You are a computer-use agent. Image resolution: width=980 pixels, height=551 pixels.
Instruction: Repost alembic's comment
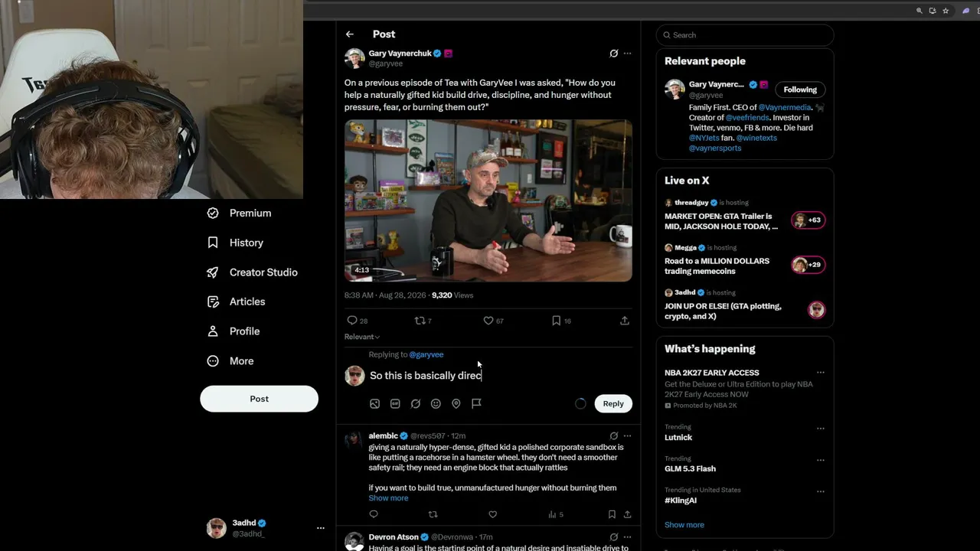pyautogui.click(x=433, y=514)
